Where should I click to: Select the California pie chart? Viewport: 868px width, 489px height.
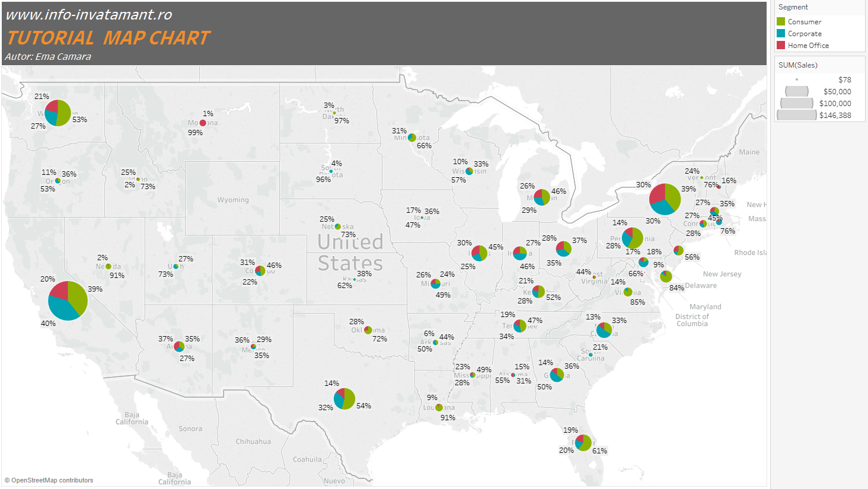point(68,301)
